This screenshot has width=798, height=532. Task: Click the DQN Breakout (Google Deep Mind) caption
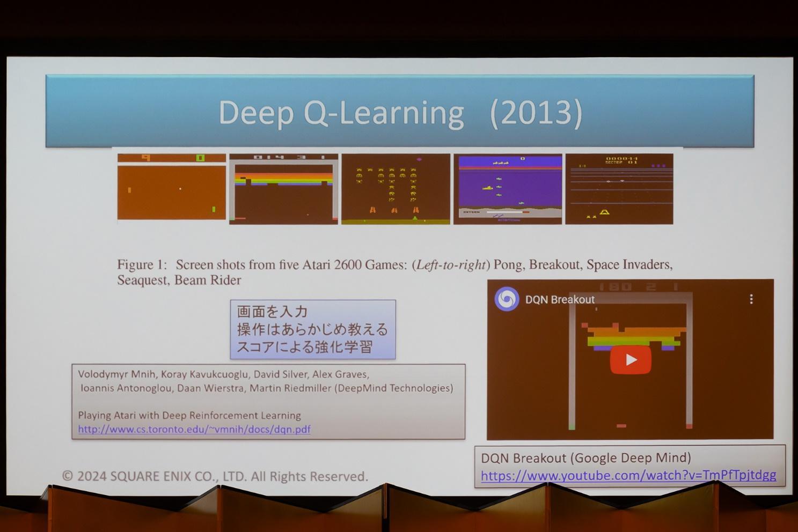(x=586, y=458)
